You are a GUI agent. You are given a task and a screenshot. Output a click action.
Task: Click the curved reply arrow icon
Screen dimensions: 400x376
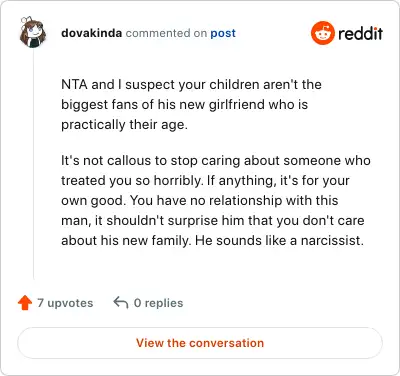click(121, 303)
